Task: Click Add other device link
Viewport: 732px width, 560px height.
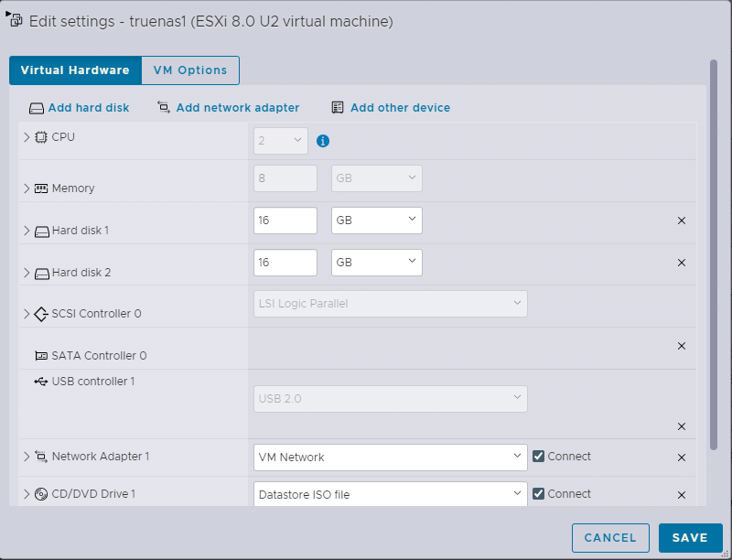Action: click(400, 108)
